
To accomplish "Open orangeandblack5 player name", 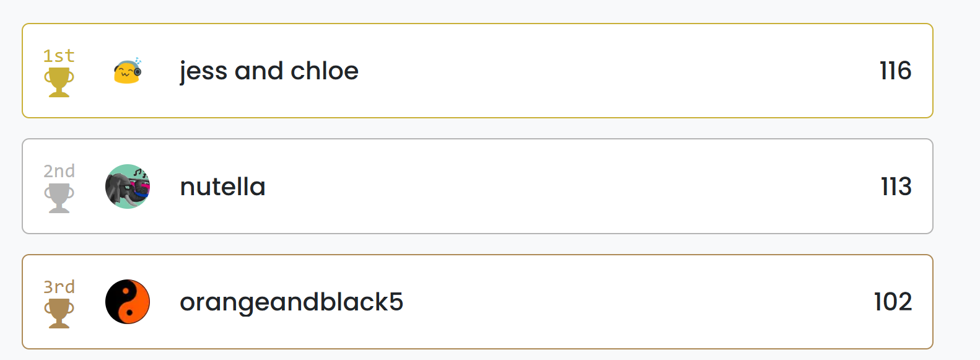I will click(x=292, y=302).
